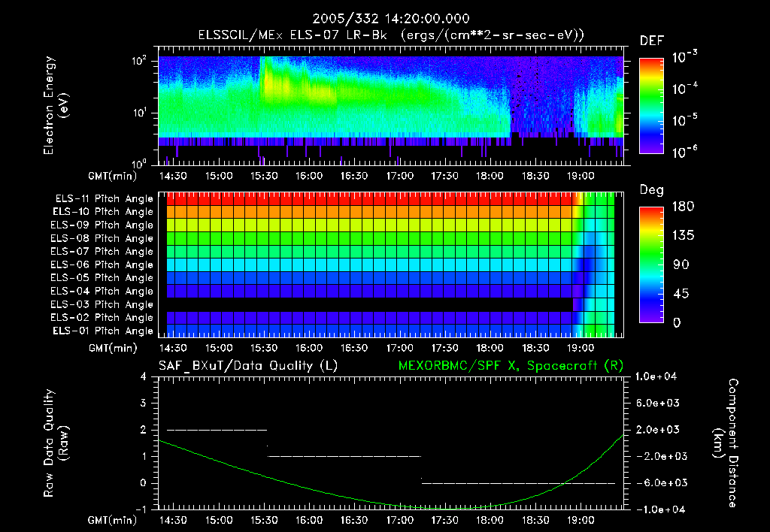Click the Component Distance (km) axis label
Screen dimensions: 770x532
(x=726, y=443)
